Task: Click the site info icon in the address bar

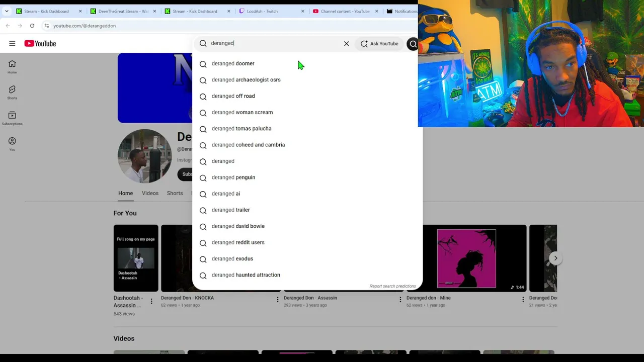Action: click(x=46, y=26)
